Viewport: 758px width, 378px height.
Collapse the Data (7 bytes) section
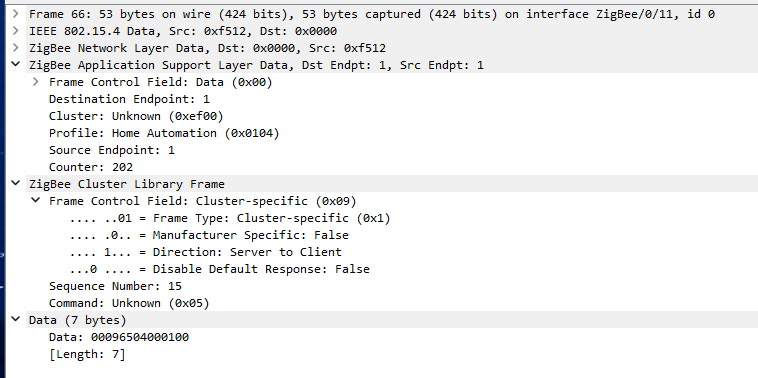(x=16, y=320)
